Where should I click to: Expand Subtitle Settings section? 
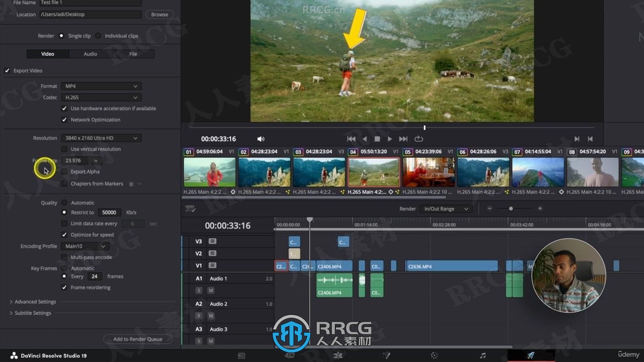click(x=30, y=313)
